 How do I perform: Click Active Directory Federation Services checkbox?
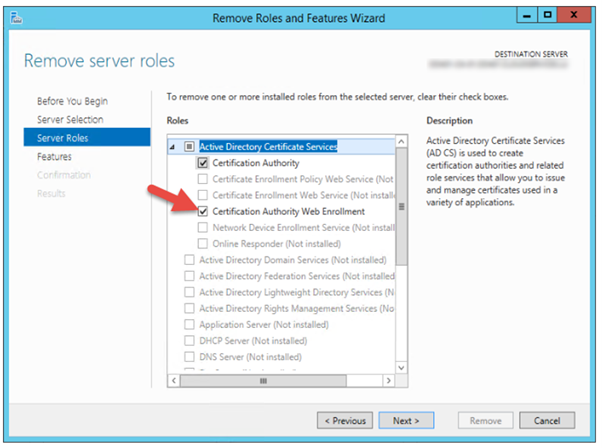tap(189, 276)
